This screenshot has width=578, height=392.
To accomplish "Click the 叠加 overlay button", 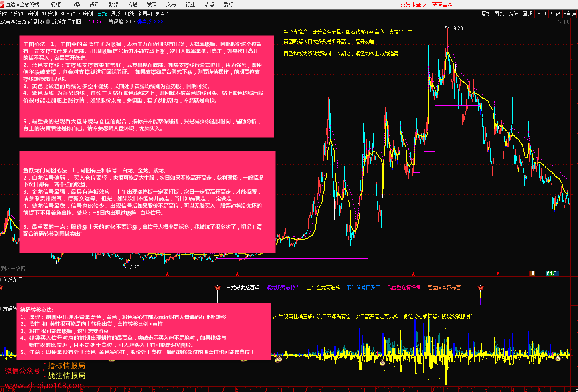I will pos(500,14).
